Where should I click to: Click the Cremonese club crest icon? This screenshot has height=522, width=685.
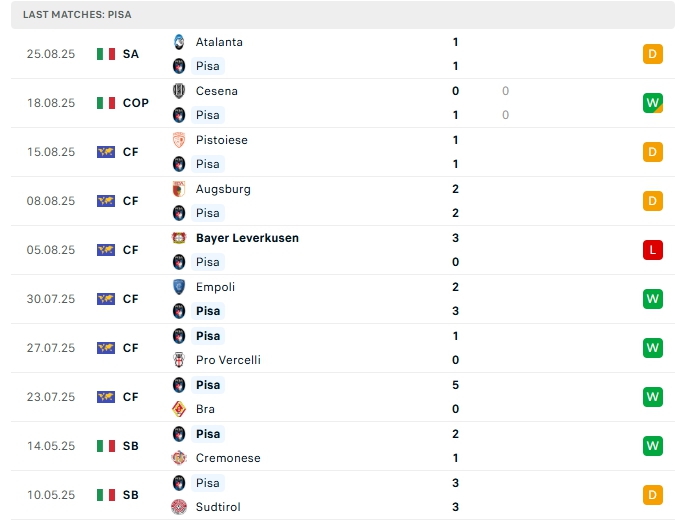click(179, 458)
